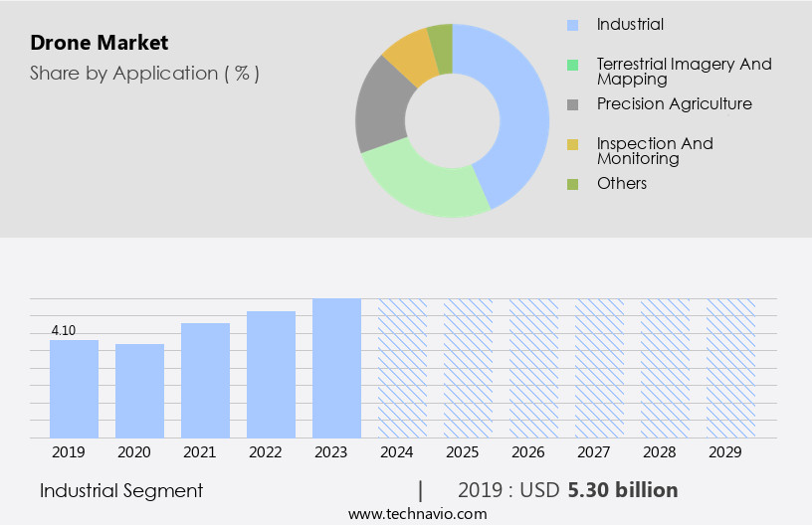812x525 pixels.
Task: Click the Terrestrial Imagery And Mapping legend swatch
Action: click(x=572, y=65)
